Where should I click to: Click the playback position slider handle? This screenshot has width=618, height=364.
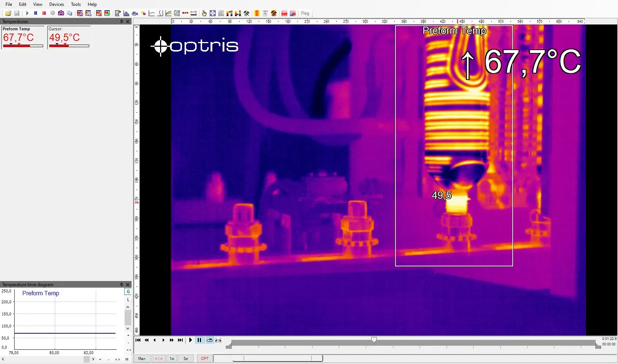point(374,340)
